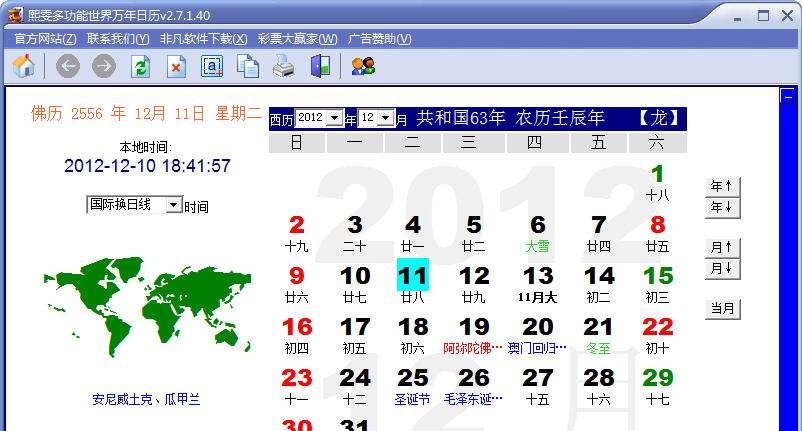The width and height of the screenshot is (802, 431).
Task: Select the highlighted date 11
Action: point(412,276)
